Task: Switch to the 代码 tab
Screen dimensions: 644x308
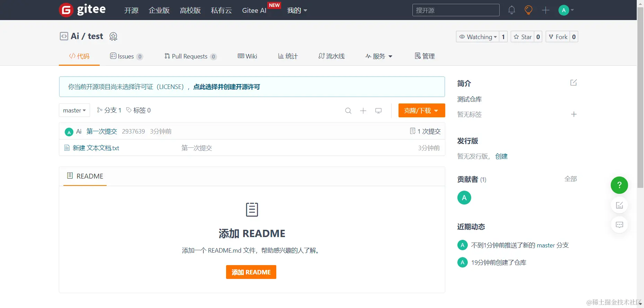Action: (x=79, y=56)
